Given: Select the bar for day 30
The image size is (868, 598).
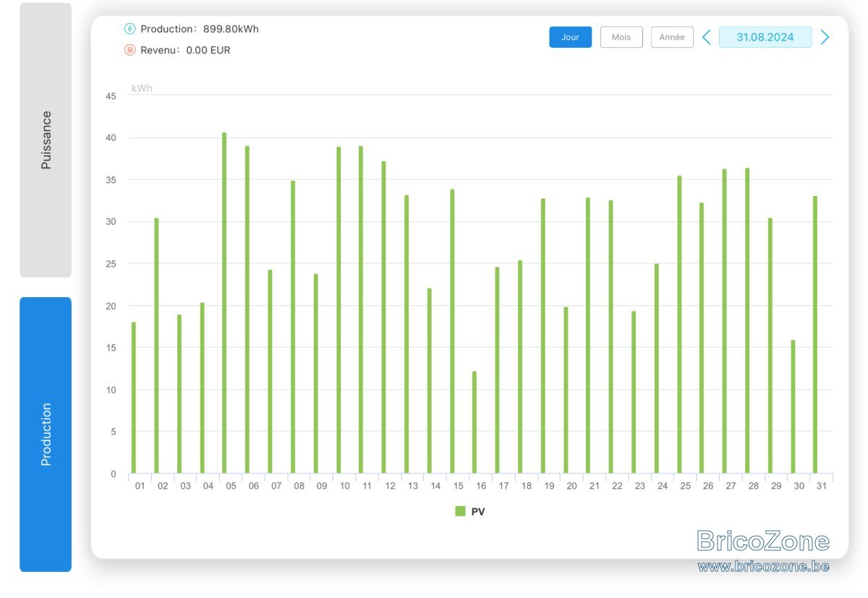Looking at the screenshot, I should click(x=793, y=406).
